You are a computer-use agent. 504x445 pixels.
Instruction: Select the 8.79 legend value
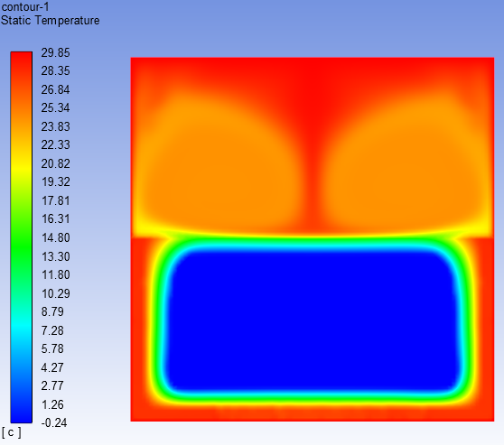(x=52, y=311)
